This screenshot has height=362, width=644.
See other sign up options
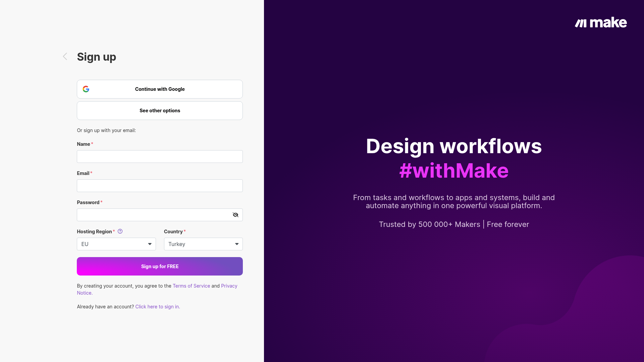pos(160,111)
